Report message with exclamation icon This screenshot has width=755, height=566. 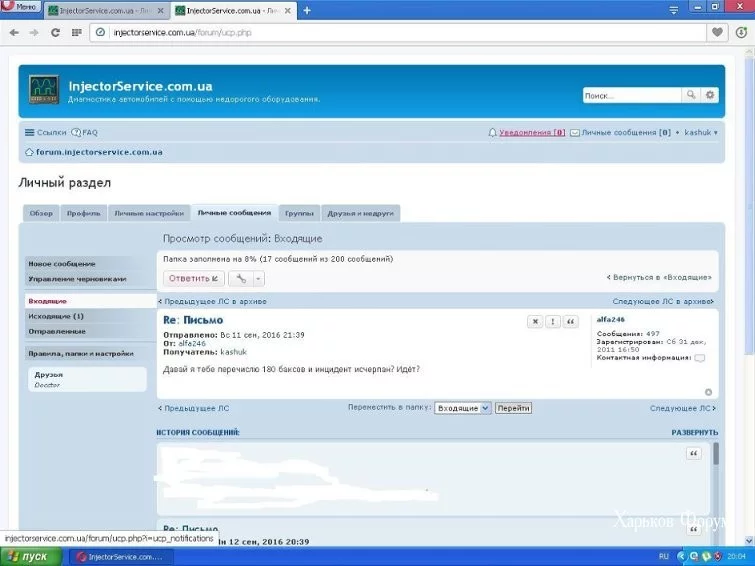[x=553, y=322]
